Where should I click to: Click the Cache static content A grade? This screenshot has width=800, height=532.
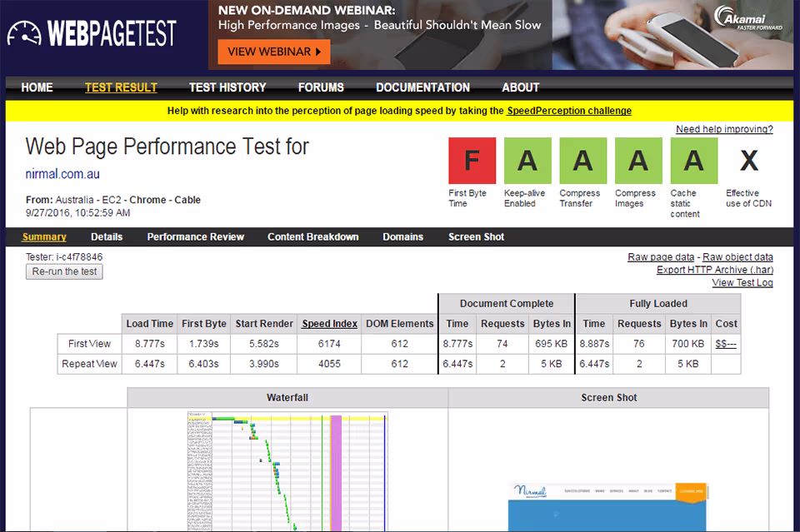click(x=694, y=161)
